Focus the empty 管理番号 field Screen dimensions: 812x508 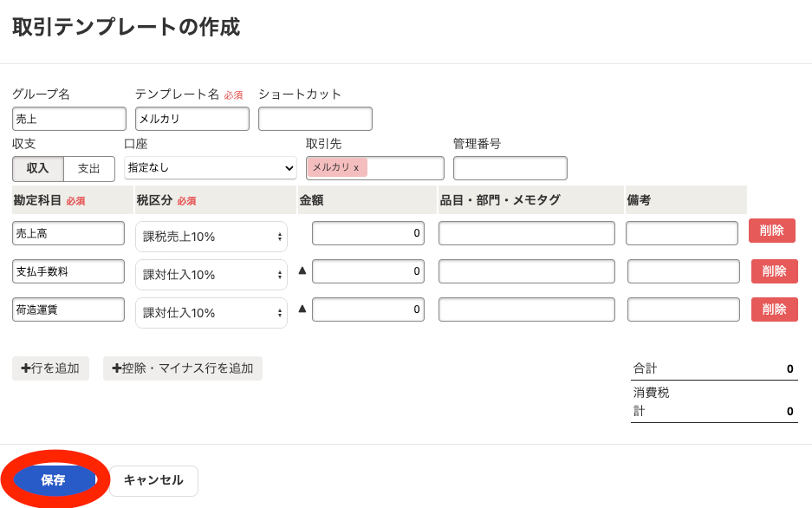(510, 168)
